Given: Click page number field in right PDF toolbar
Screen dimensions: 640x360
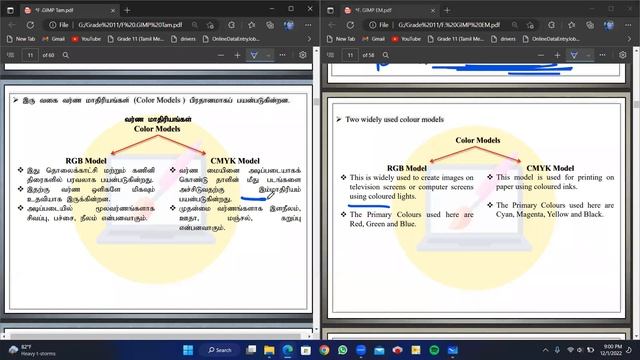Looking at the screenshot, I should [x=350, y=55].
